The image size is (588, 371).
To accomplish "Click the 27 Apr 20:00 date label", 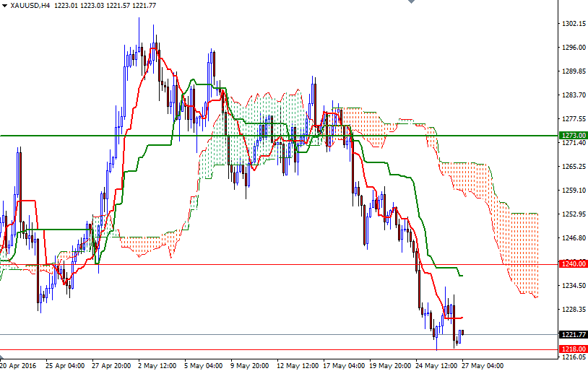I will (x=111, y=365).
